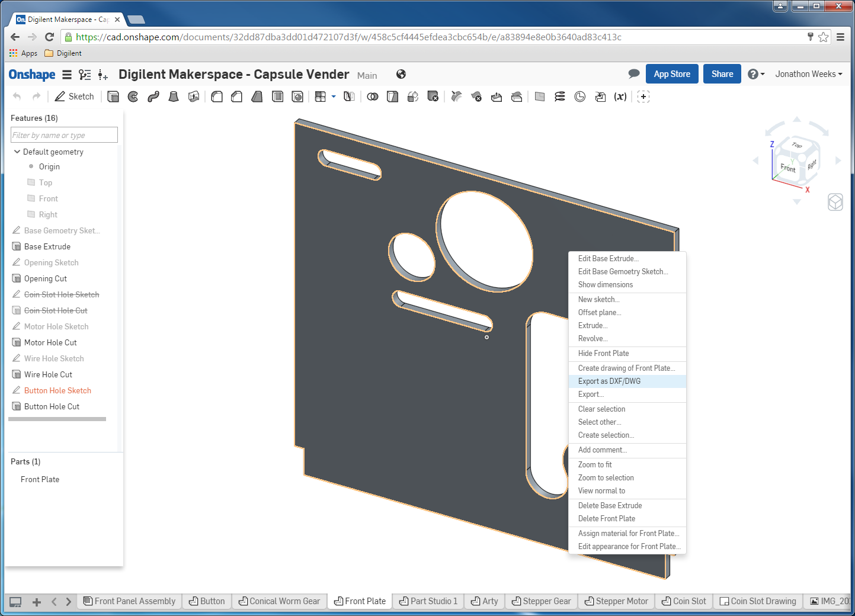855x616 pixels.
Task: Switch to the Conical Worm Gear tab
Action: tap(279, 601)
